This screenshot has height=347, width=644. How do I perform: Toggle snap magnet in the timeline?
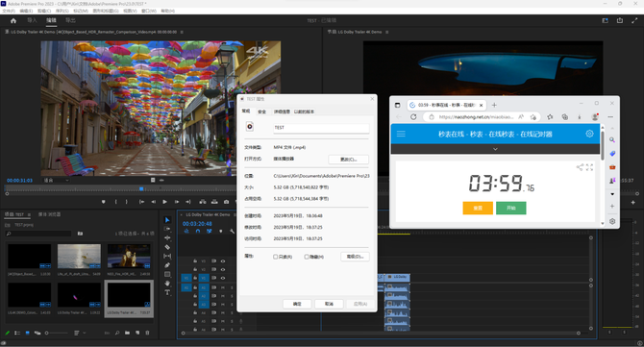[198, 232]
